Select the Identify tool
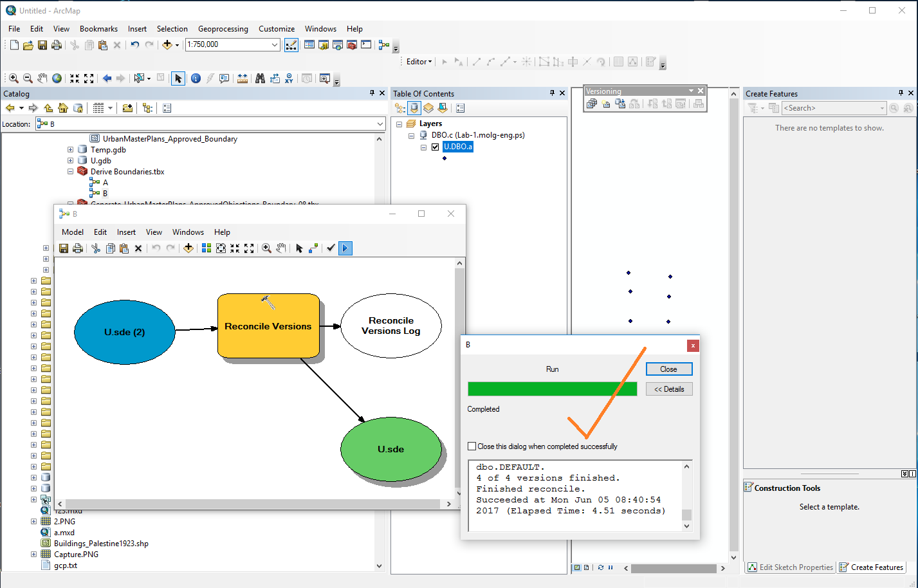918x588 pixels. coord(196,78)
